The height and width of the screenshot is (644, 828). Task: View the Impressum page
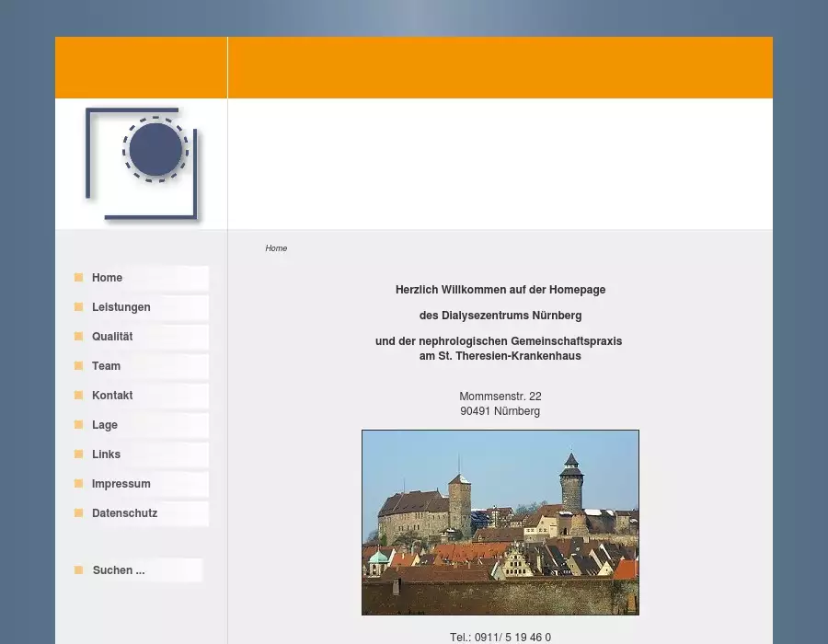(x=121, y=484)
